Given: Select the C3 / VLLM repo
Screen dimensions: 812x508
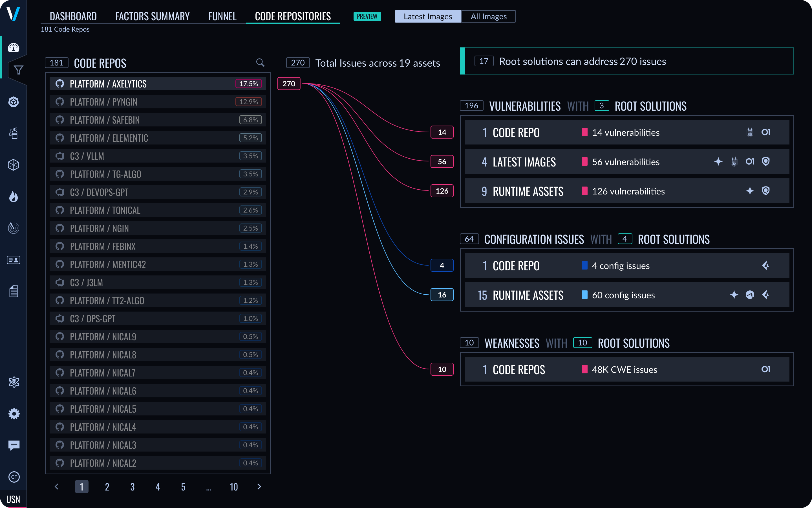Looking at the screenshot, I should (158, 156).
